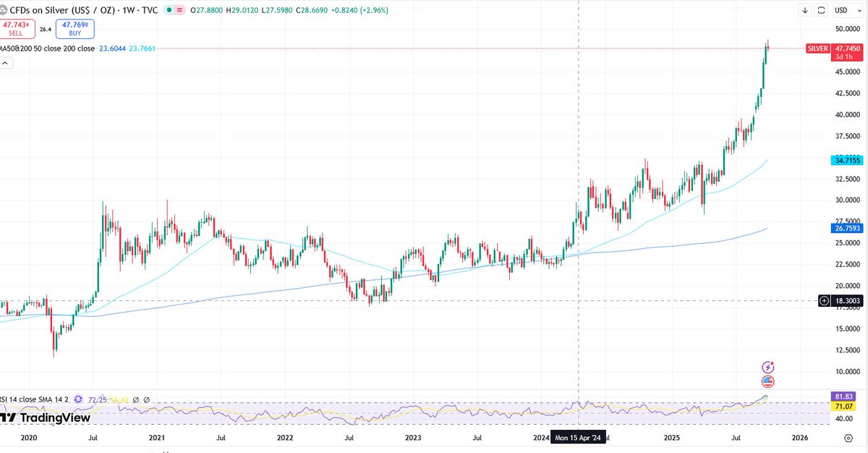Click the 26.7593 moving average price label
Viewport: 868px width, 453px height.
click(848, 227)
